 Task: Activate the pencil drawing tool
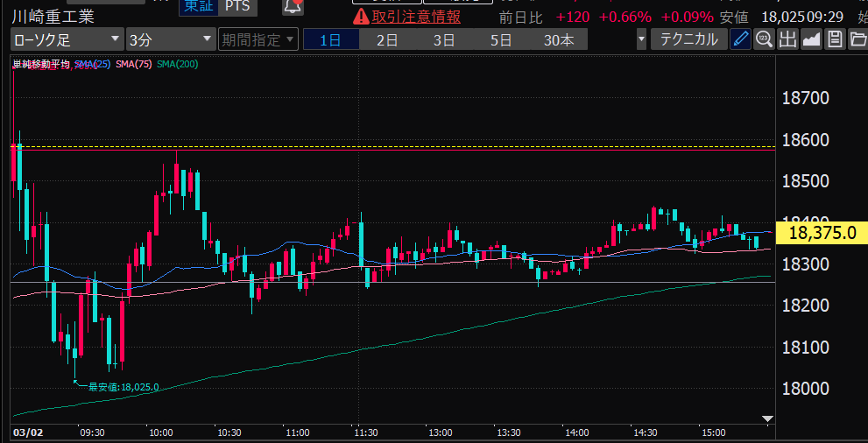[x=740, y=39]
